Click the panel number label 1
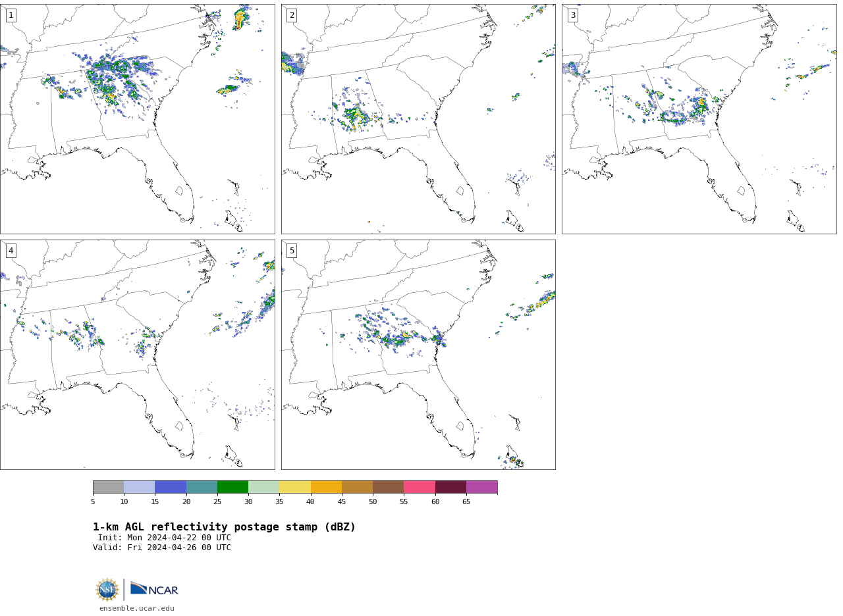The height and width of the screenshot is (616, 843). [x=11, y=15]
